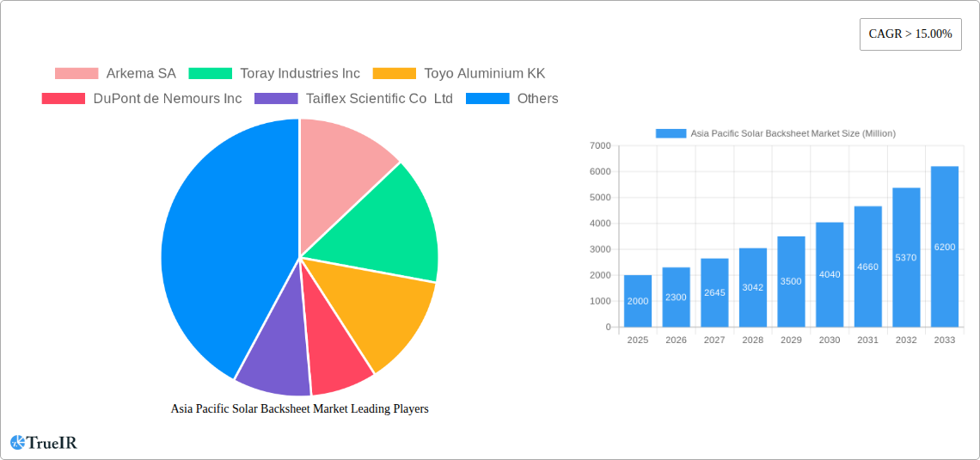Toggle the Toray Industries Inc legend swatch

coord(211,74)
